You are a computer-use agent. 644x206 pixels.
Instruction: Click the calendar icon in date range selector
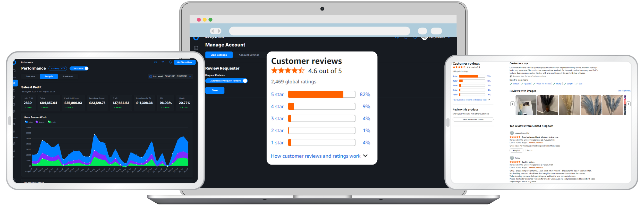[x=150, y=76]
